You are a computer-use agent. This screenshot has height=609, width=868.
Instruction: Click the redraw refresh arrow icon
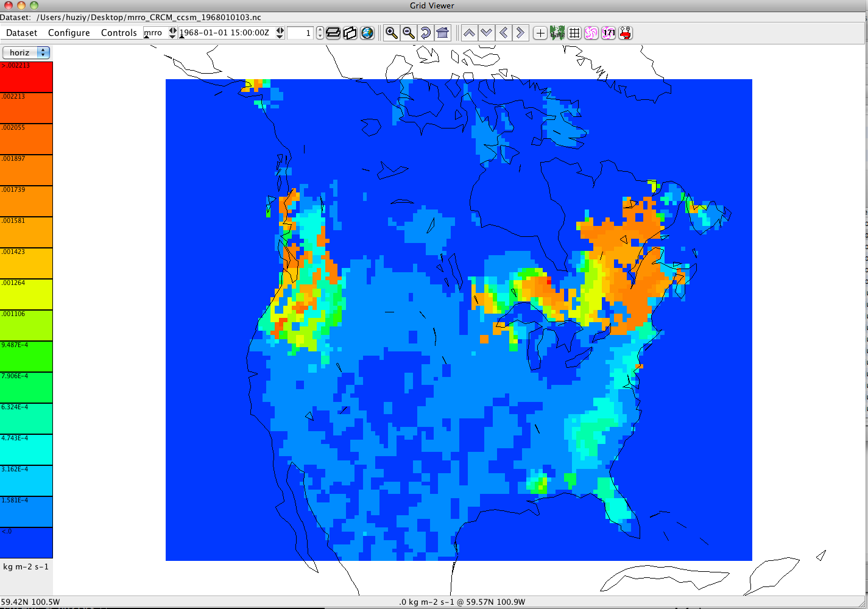click(426, 33)
